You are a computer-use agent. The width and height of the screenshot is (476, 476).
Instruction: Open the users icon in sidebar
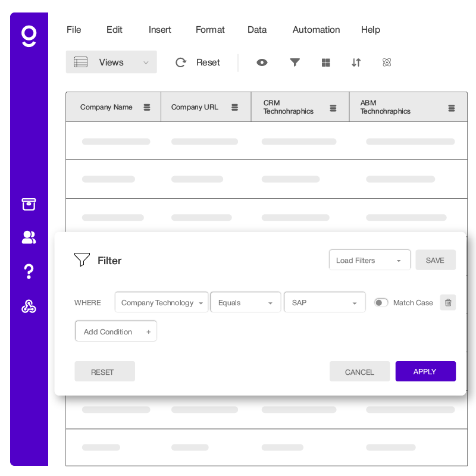tap(29, 238)
